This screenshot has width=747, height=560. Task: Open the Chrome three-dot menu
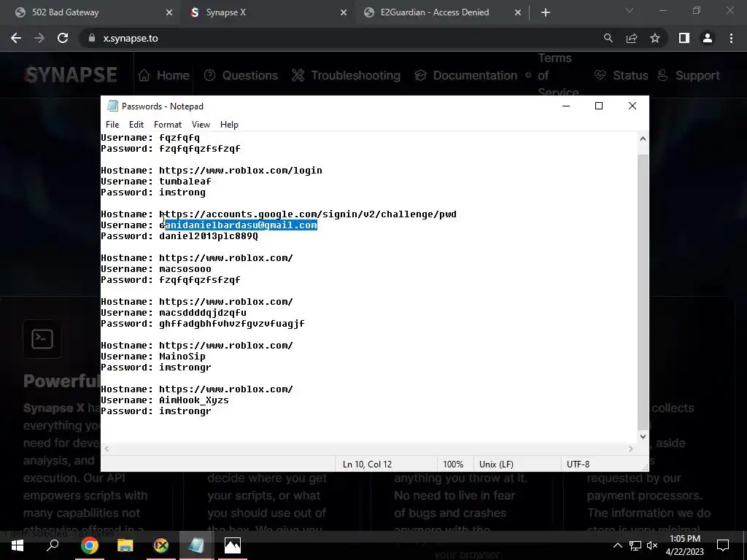coord(731,38)
